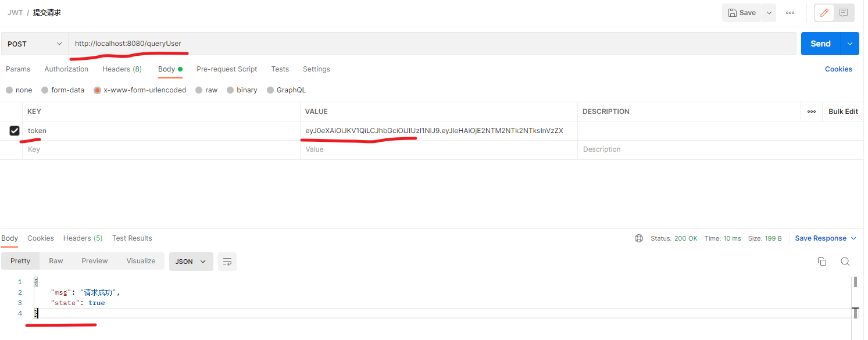868x340 pixels.
Task: Expand the Save button dropdown arrow
Action: pos(769,13)
